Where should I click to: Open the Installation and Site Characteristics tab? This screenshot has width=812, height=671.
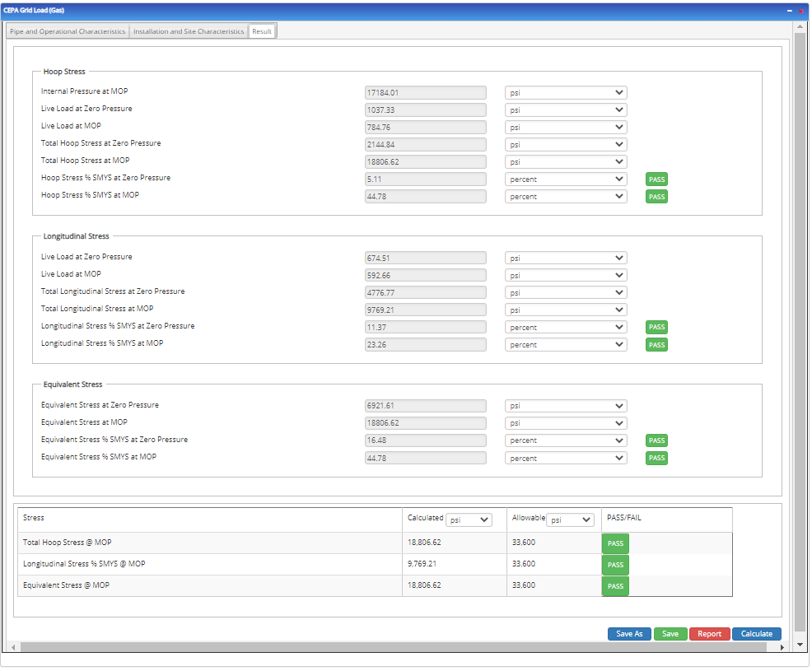tap(187, 30)
